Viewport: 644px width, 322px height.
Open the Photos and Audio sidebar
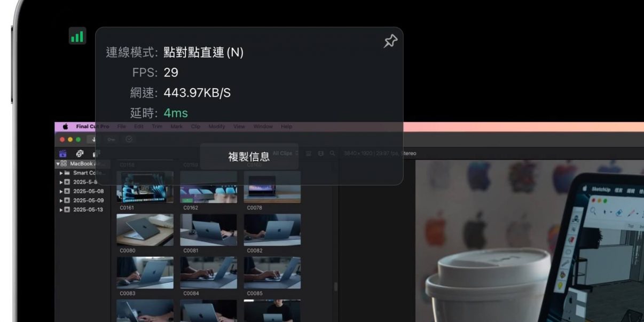[80, 153]
